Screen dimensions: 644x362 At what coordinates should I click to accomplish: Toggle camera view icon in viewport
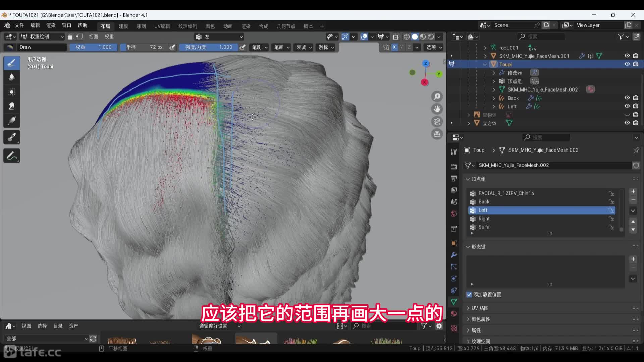click(x=437, y=122)
